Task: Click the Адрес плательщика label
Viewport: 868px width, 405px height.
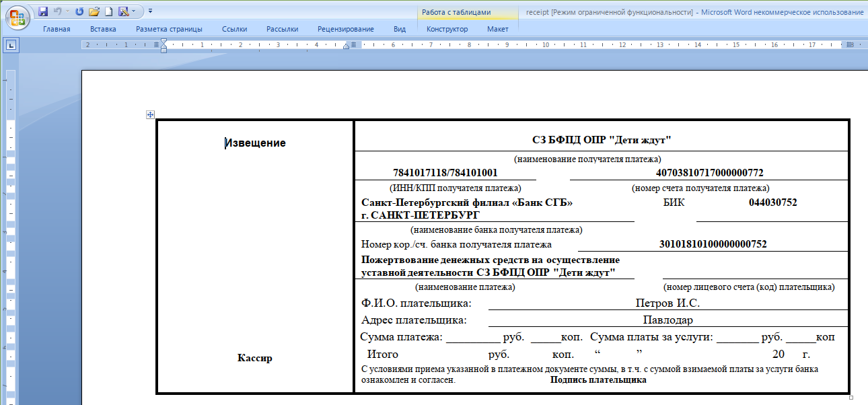Action: click(414, 320)
